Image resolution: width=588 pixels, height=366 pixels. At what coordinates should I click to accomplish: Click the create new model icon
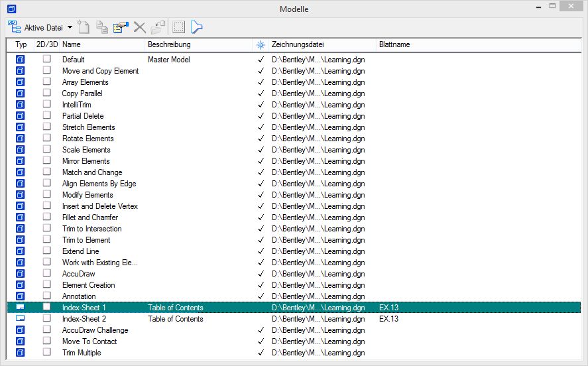click(84, 27)
